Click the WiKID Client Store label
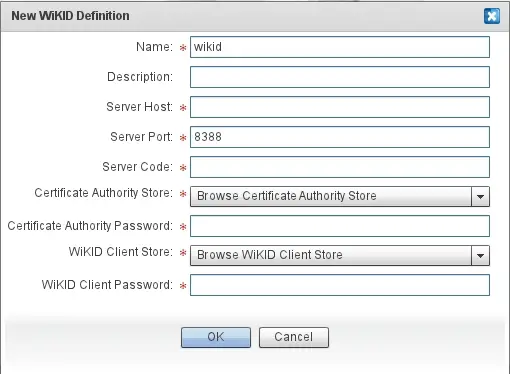Image resolution: width=510 pixels, height=374 pixels. 121,252
